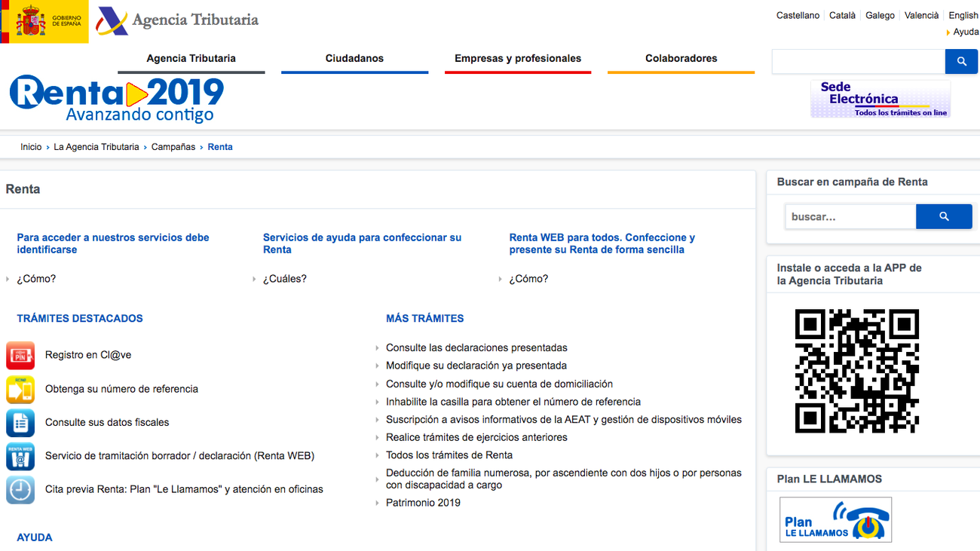Click the Cl@ve registration icon
Screen dimensions: 980x551
pos(20,354)
